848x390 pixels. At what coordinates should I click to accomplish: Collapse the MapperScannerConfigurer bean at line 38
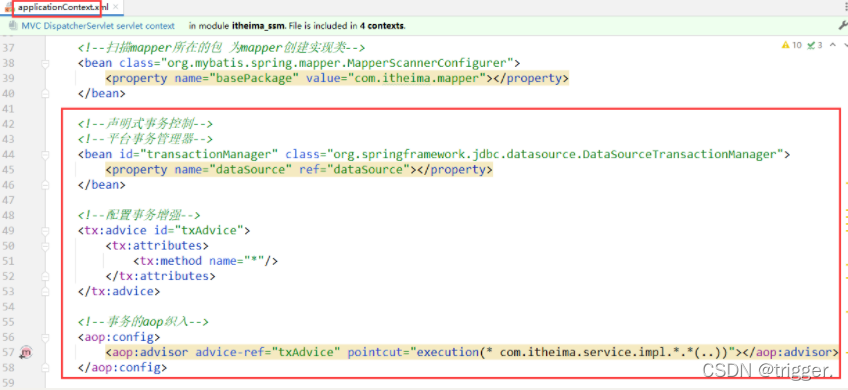pos(45,63)
